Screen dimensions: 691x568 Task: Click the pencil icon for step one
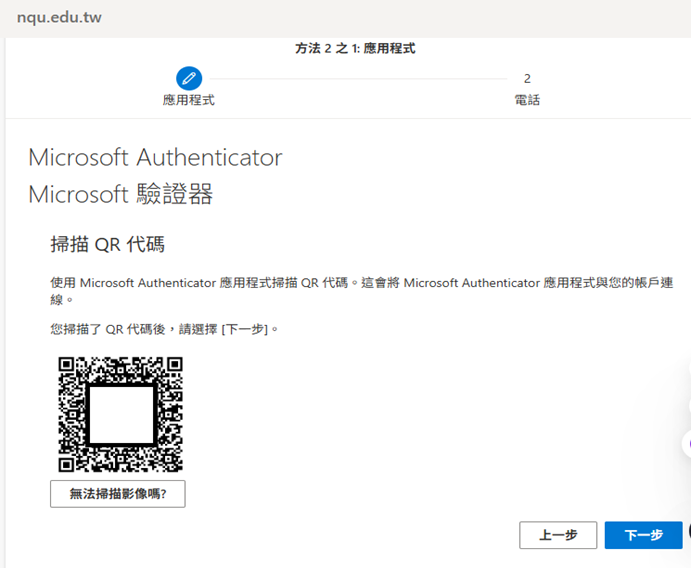[x=189, y=78]
